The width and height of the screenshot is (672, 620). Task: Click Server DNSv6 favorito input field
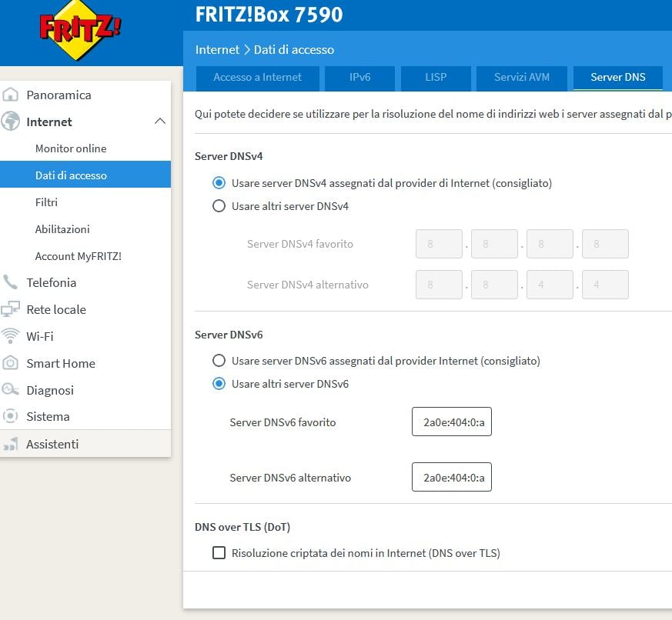pyautogui.click(x=452, y=422)
